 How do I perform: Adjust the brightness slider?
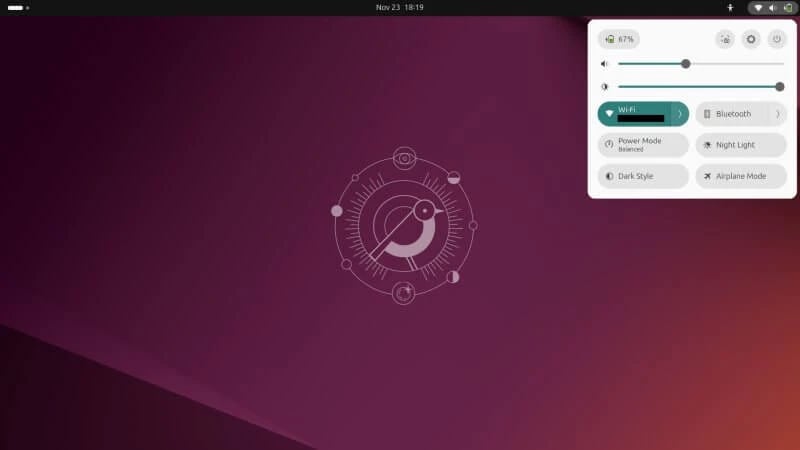(701, 87)
